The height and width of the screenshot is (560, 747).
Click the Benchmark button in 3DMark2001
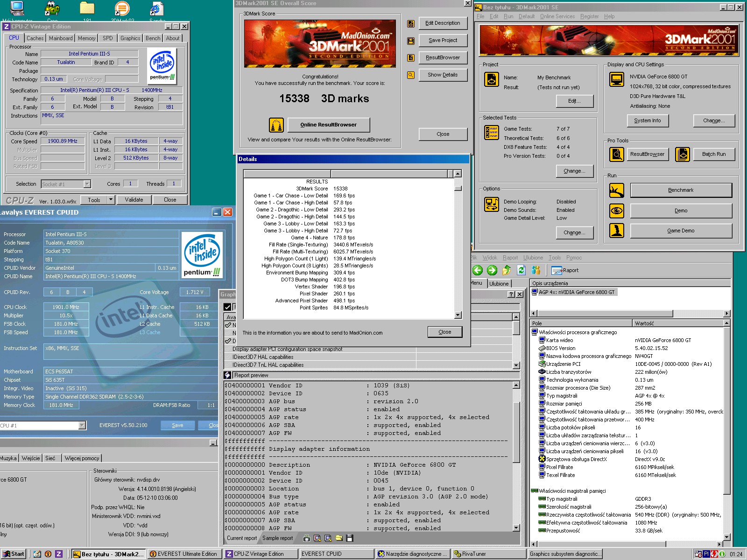[681, 190]
